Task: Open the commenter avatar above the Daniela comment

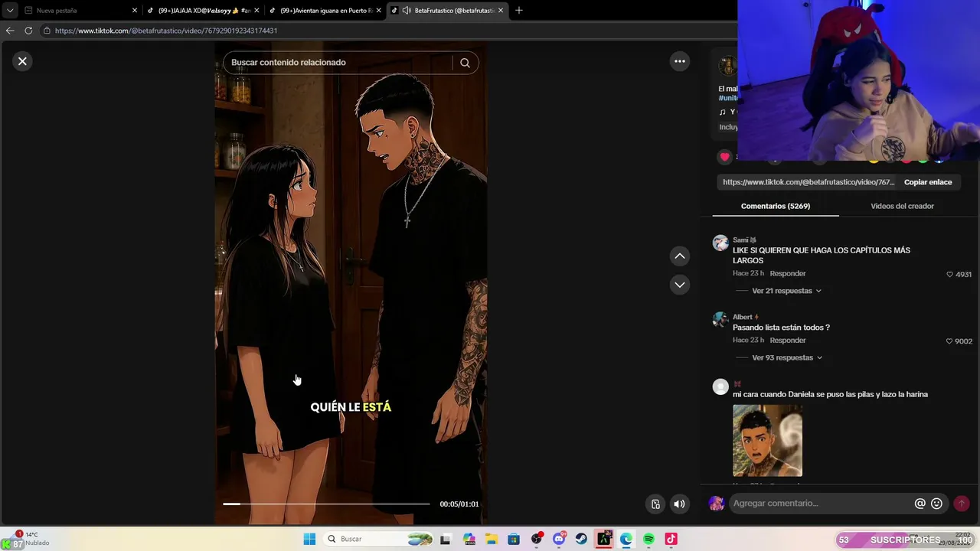Action: tap(720, 386)
